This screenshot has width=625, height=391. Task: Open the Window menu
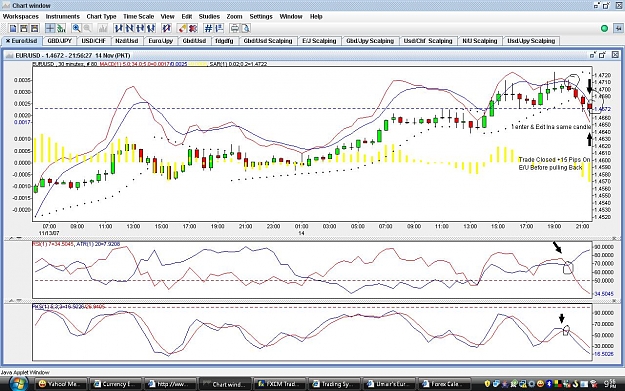[291, 16]
